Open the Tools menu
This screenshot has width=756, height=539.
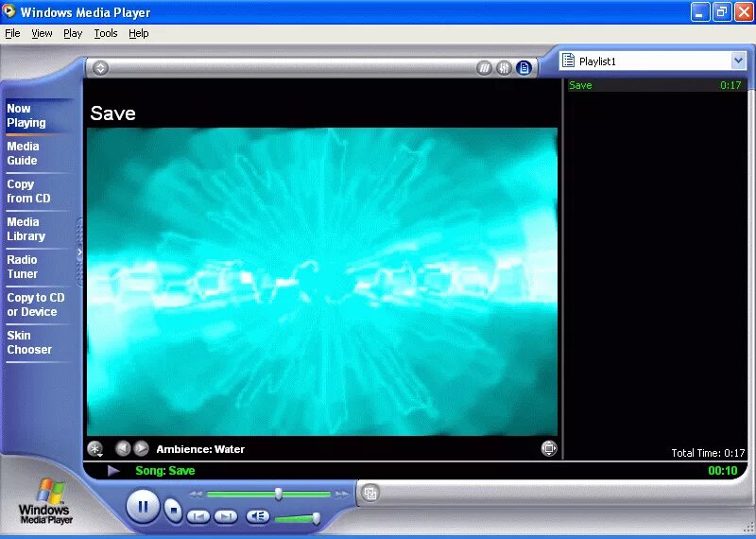point(106,33)
